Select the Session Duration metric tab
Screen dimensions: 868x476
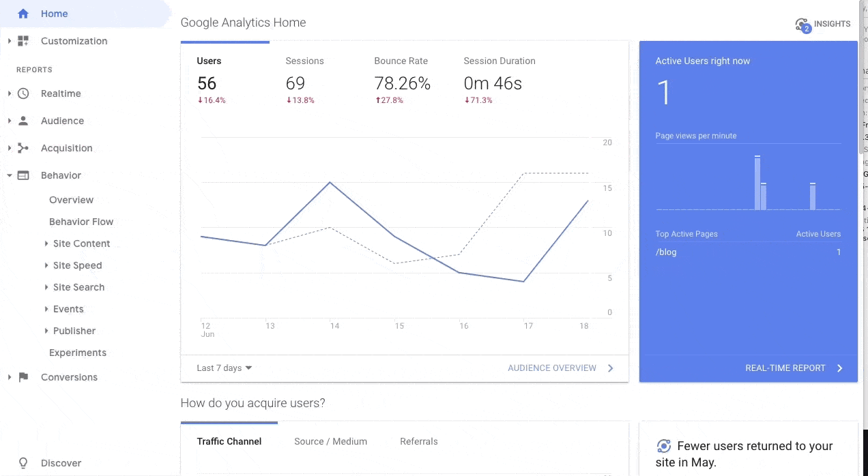[x=499, y=80]
